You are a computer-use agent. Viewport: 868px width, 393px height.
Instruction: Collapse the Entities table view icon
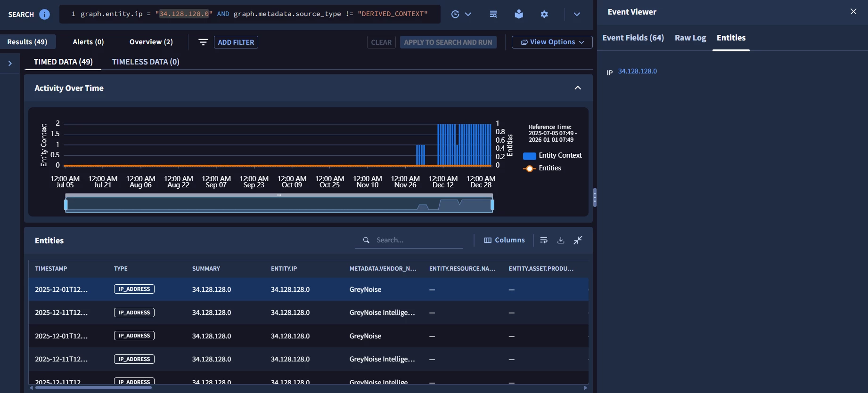(578, 240)
